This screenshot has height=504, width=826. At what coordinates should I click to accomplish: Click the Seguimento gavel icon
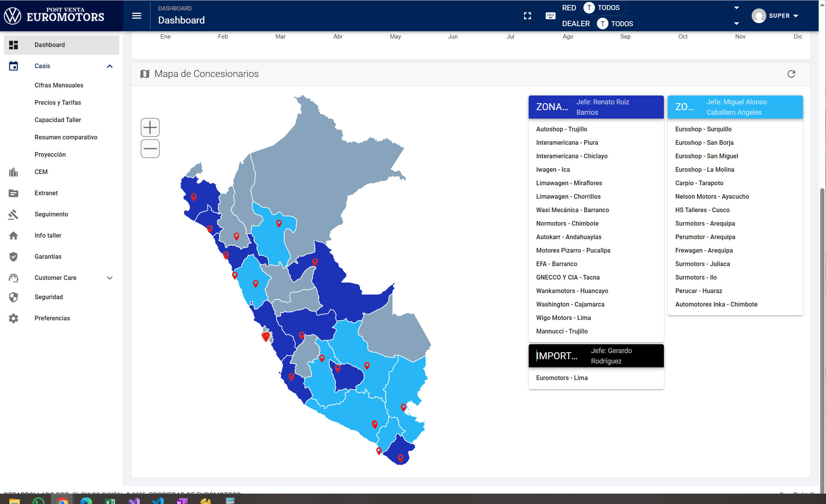point(13,214)
